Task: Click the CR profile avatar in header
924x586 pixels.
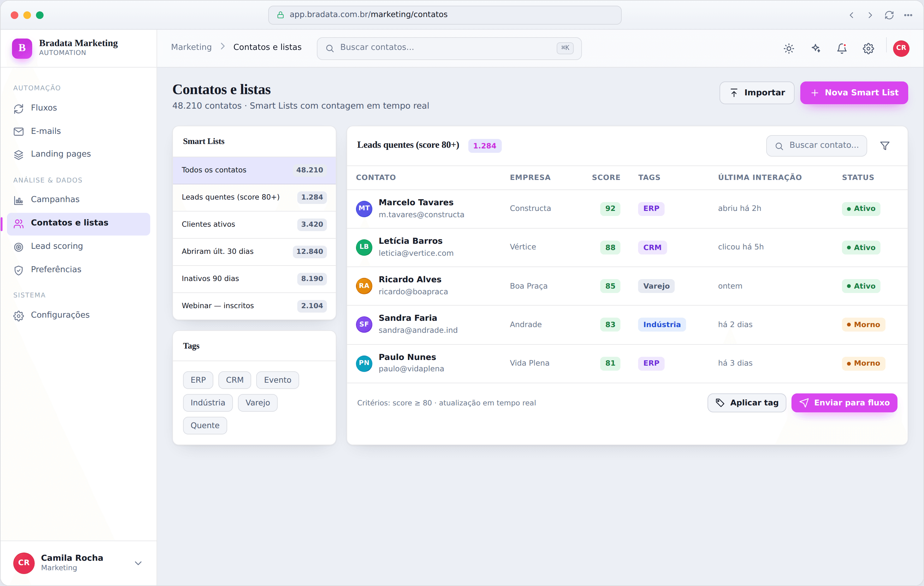Action: (901, 48)
